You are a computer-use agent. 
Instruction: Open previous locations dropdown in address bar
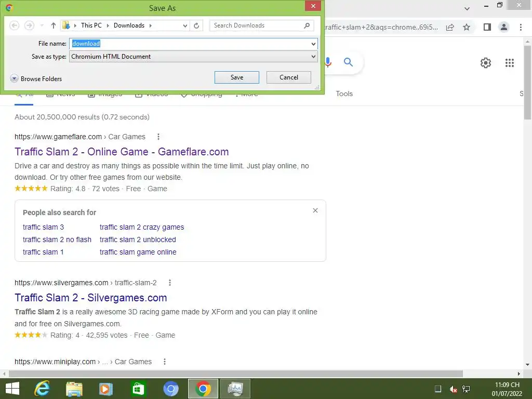(185, 25)
